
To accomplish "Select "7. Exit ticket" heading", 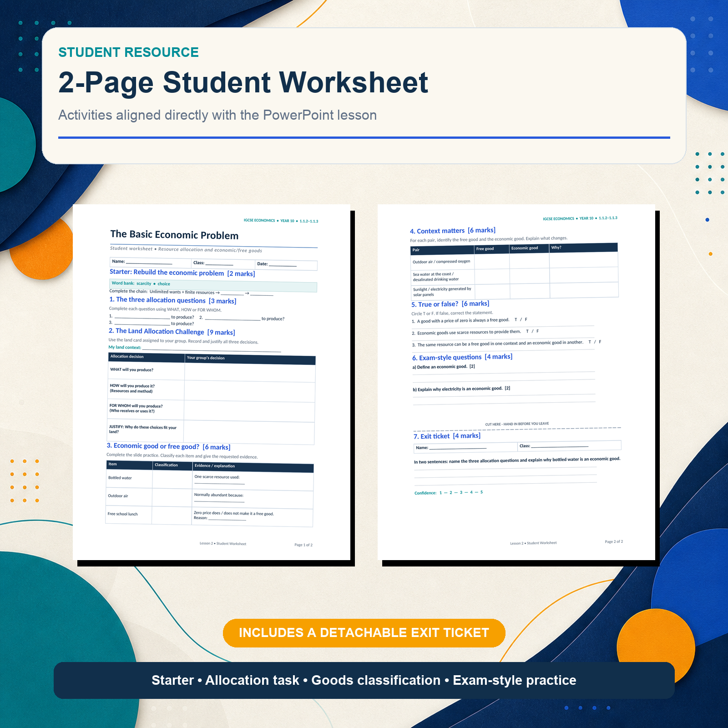I will [447, 436].
